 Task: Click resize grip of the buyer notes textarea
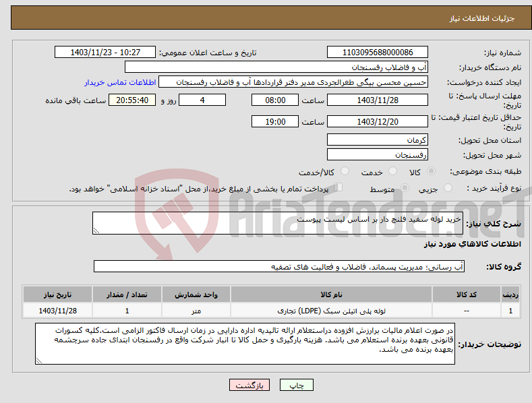[39, 361]
